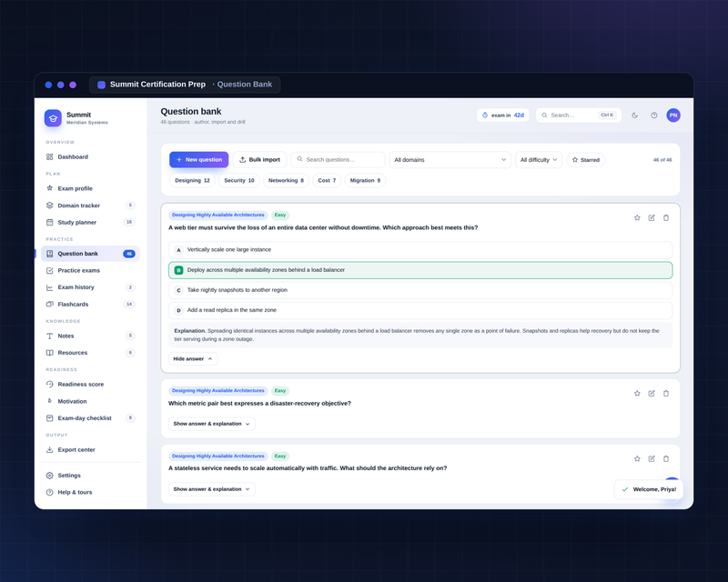This screenshot has height=582, width=728.
Task: Open the All domains dropdown
Action: (x=450, y=160)
